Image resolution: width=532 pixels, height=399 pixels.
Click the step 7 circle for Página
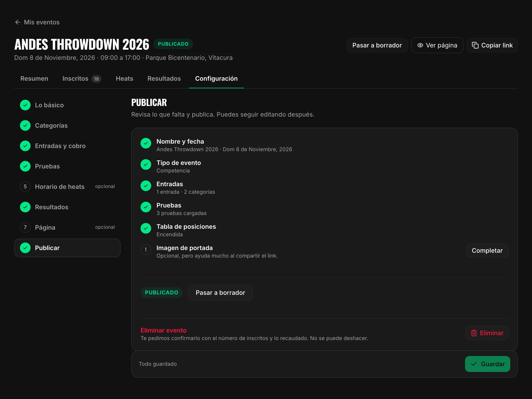tap(25, 227)
